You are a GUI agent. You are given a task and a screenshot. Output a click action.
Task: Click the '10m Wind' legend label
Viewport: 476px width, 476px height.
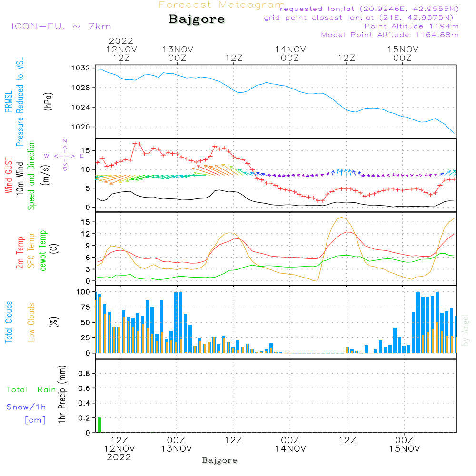click(x=20, y=178)
